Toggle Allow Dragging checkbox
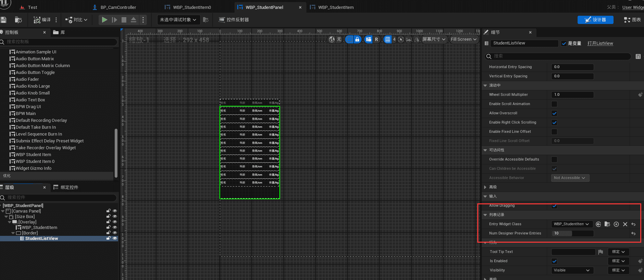The width and height of the screenshot is (644, 280). pyautogui.click(x=554, y=206)
